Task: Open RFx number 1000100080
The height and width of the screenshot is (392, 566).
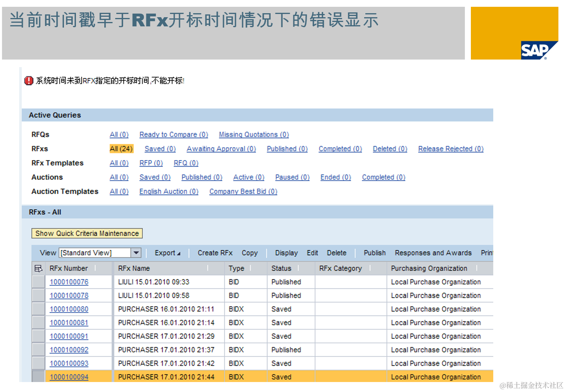Action: point(69,309)
